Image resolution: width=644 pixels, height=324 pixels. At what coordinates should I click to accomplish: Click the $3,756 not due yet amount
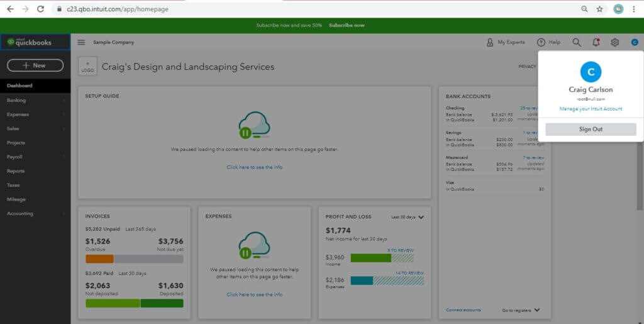(x=171, y=242)
